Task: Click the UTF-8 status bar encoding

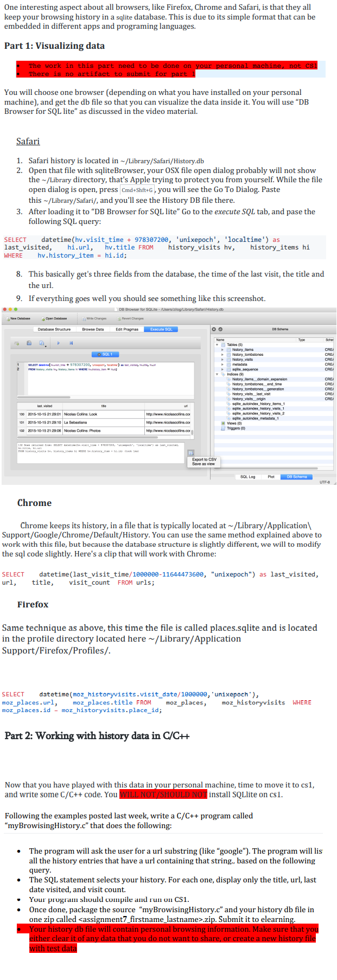Action: 325,482
